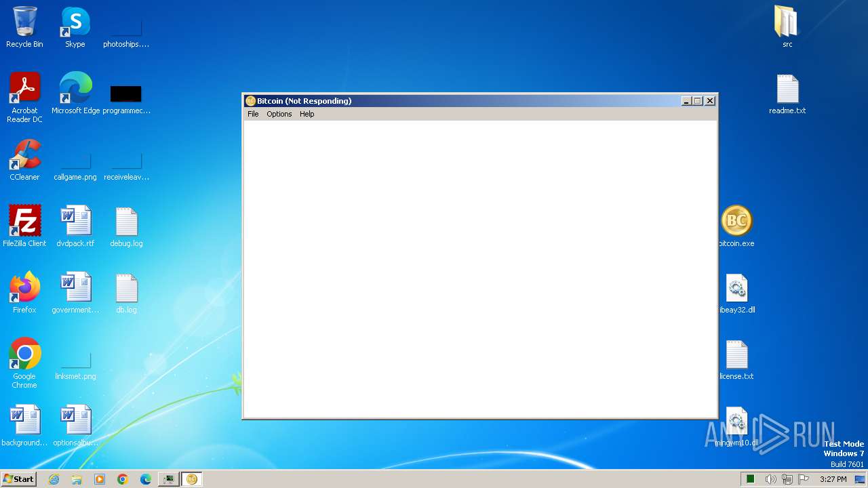
Task: Select the Microsoft Edge desktop shortcut
Action: click(x=75, y=94)
